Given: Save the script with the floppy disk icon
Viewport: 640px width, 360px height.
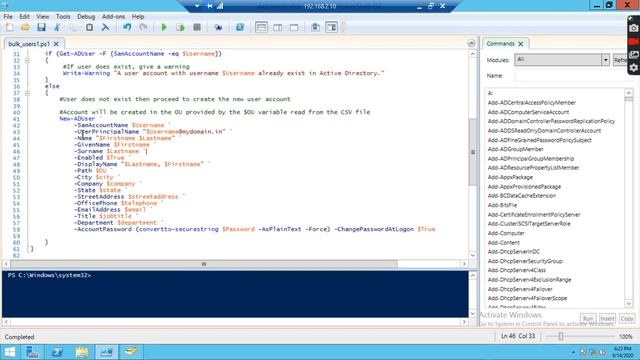Looking at the screenshot, I should pyautogui.click(x=41, y=27).
